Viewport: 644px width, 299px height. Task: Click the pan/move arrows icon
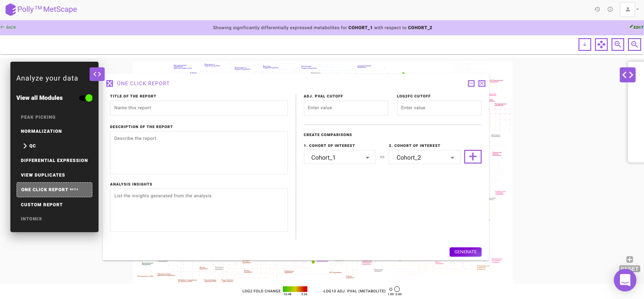(601, 44)
